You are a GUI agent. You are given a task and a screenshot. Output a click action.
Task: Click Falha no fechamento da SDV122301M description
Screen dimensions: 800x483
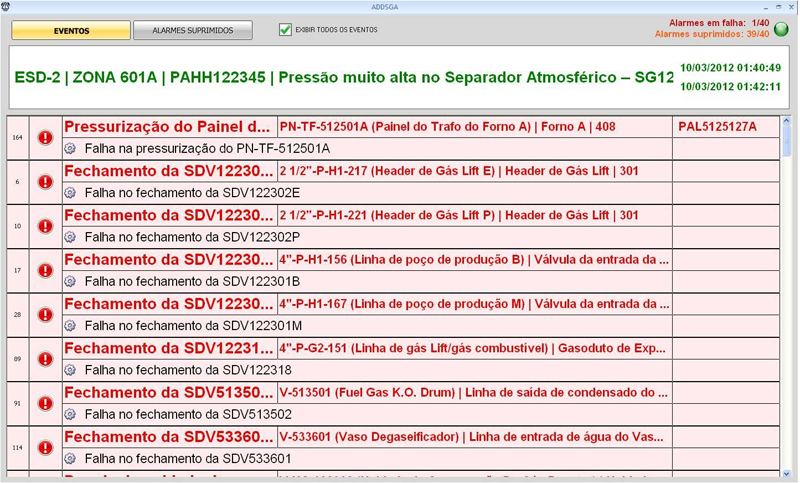pos(193,326)
